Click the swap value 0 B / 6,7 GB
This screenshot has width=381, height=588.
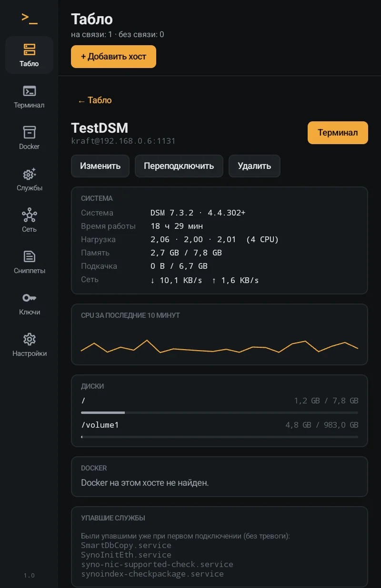pyautogui.click(x=179, y=266)
